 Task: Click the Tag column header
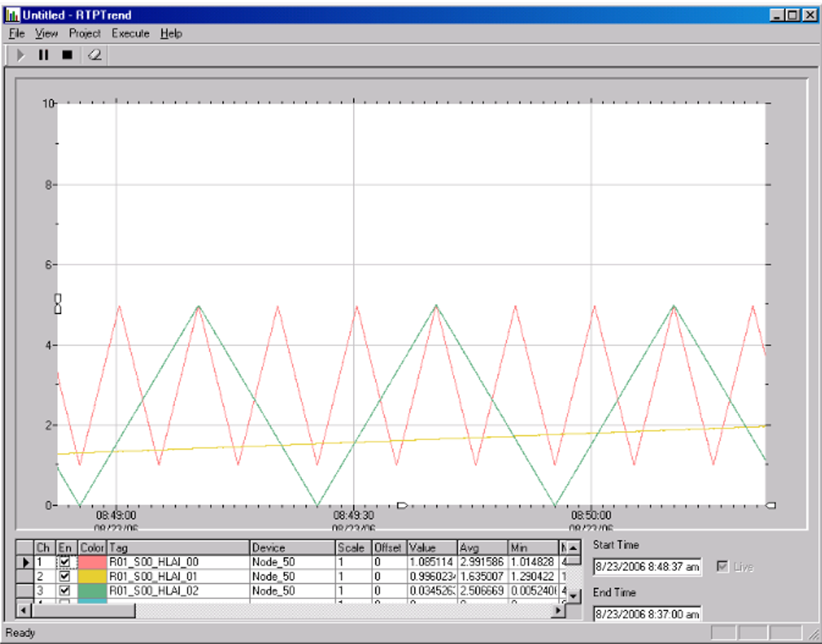pos(178,548)
